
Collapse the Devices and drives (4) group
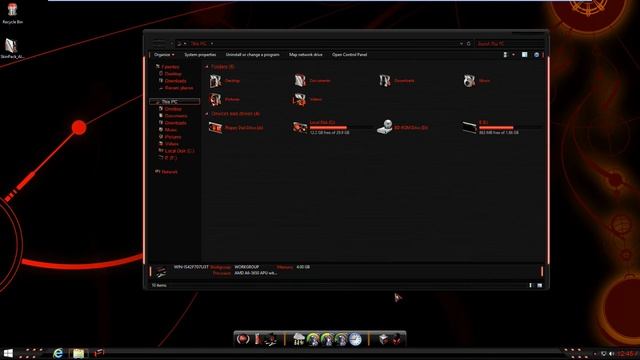[x=207, y=114]
